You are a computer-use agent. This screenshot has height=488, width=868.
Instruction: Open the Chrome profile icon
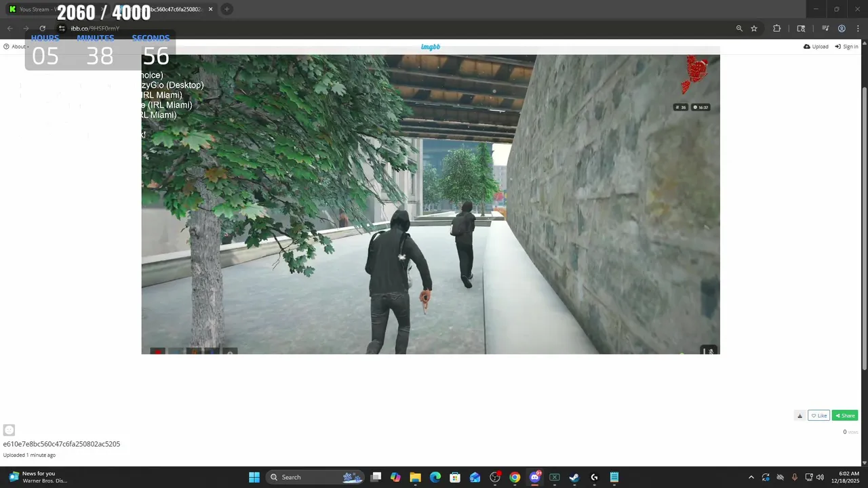click(x=842, y=28)
